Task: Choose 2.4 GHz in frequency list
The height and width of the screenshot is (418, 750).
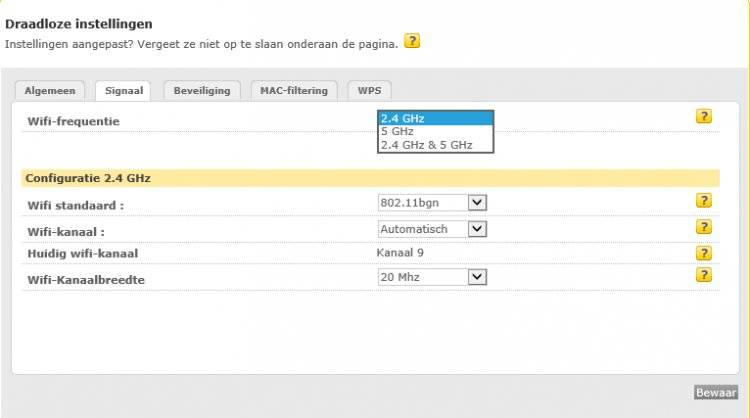Action: click(x=435, y=118)
